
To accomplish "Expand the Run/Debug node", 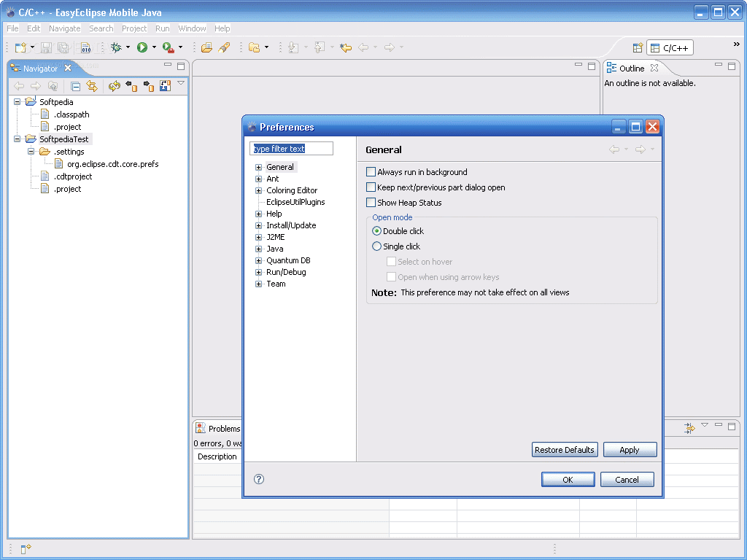I will pos(259,273).
